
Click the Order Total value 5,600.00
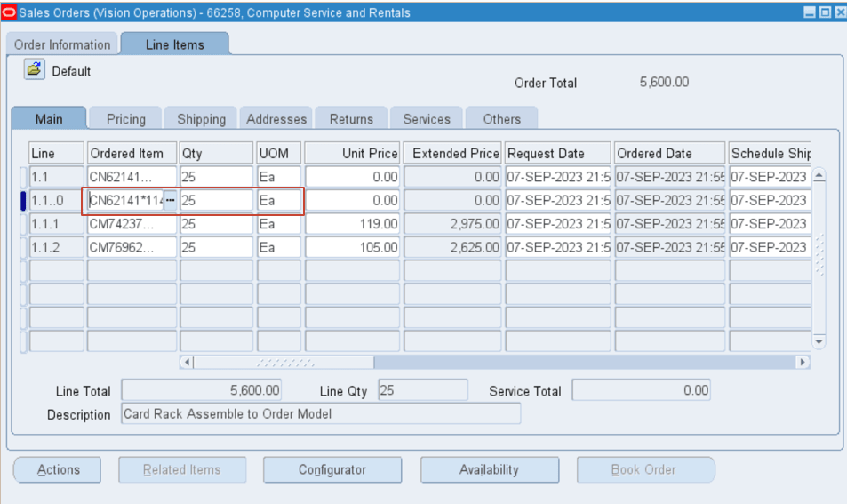[664, 82]
